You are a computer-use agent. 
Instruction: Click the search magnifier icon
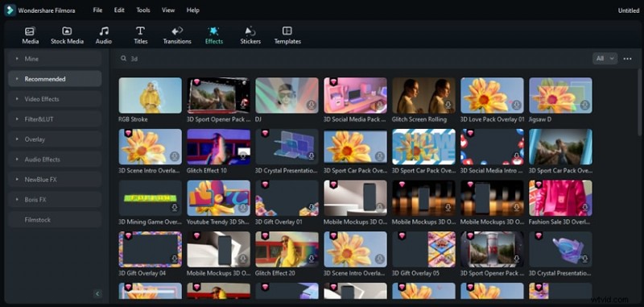tap(123, 59)
